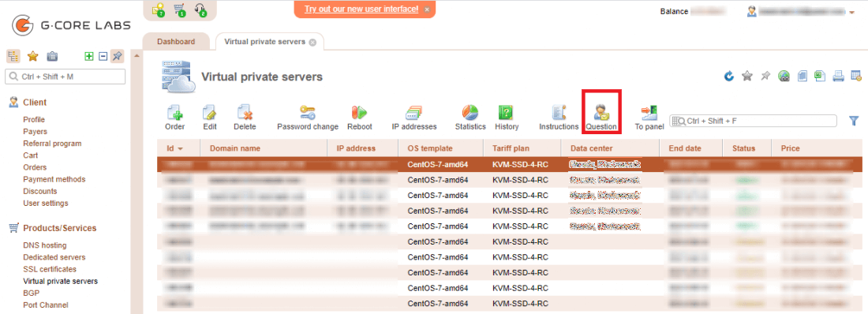Click the green globe icon in the page header
This screenshot has width=868, height=314.
tap(784, 77)
